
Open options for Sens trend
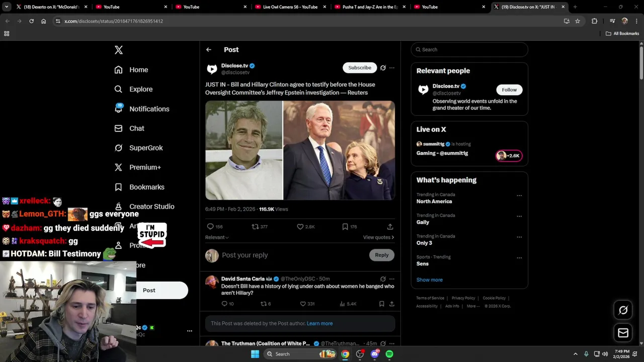click(519, 258)
